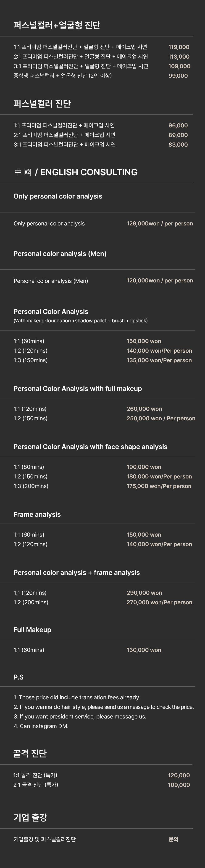Viewport: 205px width, 868px height.
Task: Click the 130,000 won Full Makeup price
Action: point(144,650)
